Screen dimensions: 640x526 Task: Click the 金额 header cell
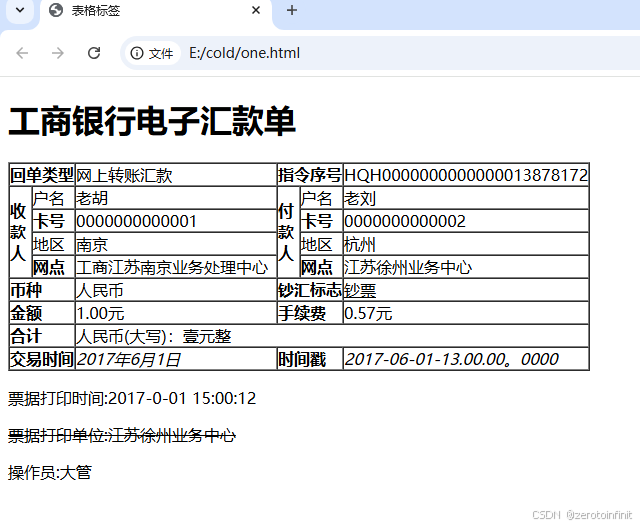tap(42, 313)
